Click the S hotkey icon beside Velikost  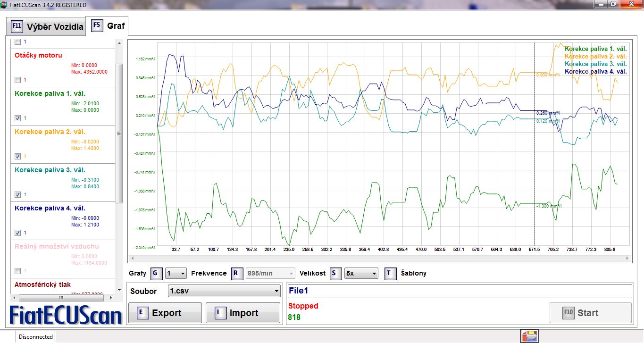335,273
